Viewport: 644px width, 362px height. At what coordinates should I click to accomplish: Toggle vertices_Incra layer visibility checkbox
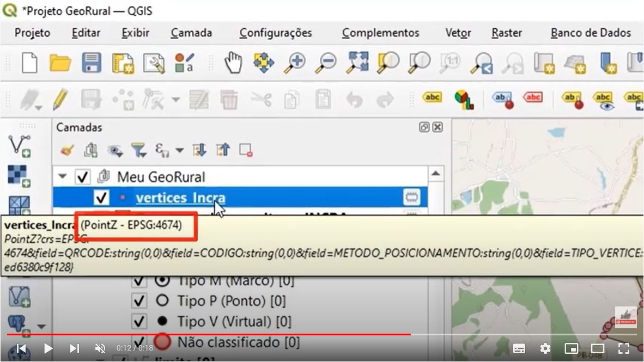[101, 198]
